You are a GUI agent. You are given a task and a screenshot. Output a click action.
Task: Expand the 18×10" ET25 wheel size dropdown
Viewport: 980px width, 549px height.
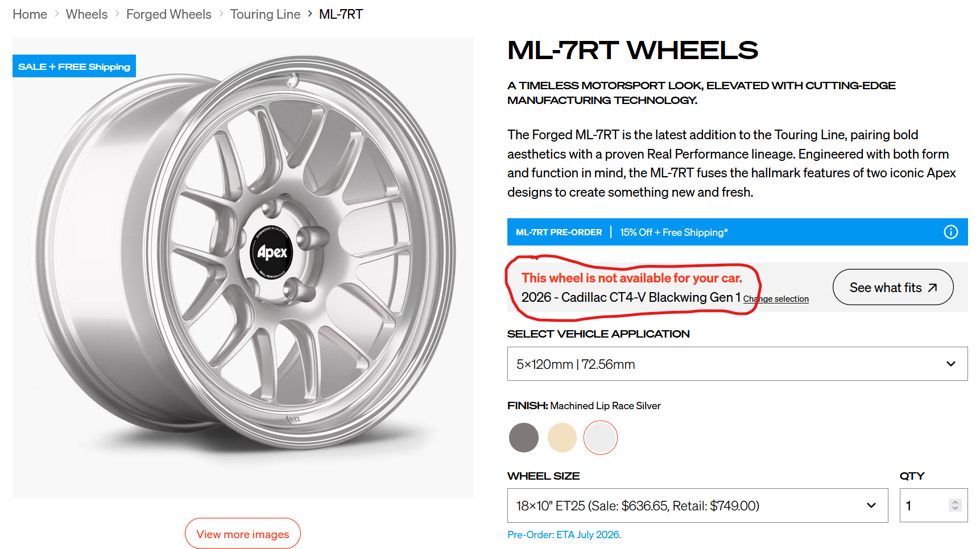click(697, 505)
